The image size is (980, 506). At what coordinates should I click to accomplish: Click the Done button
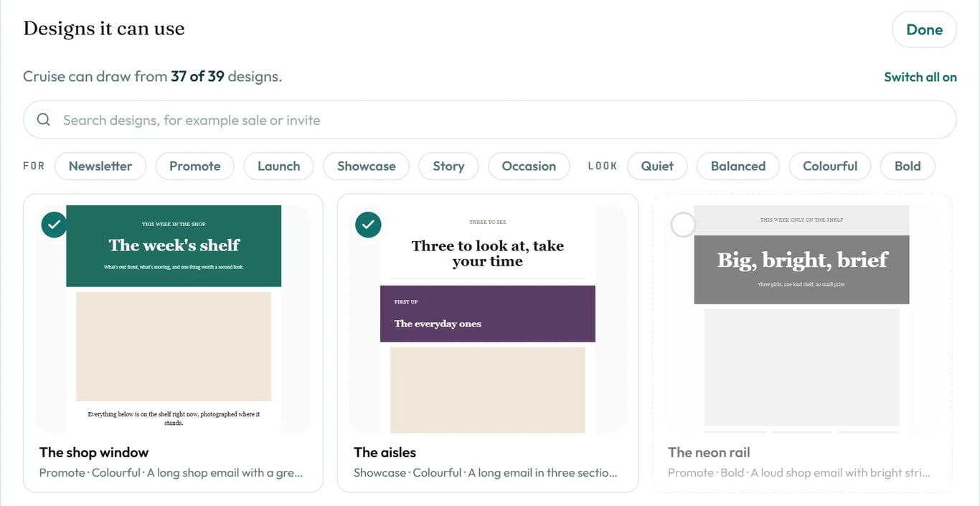[x=924, y=29]
